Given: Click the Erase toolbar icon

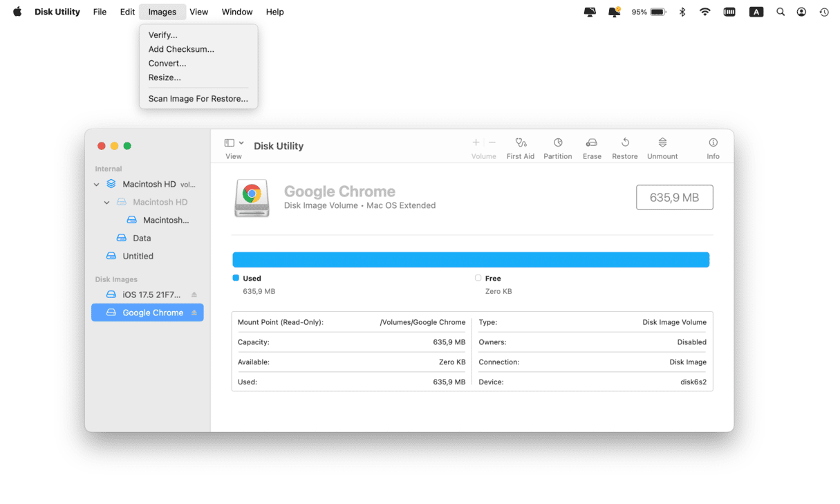Looking at the screenshot, I should (592, 143).
